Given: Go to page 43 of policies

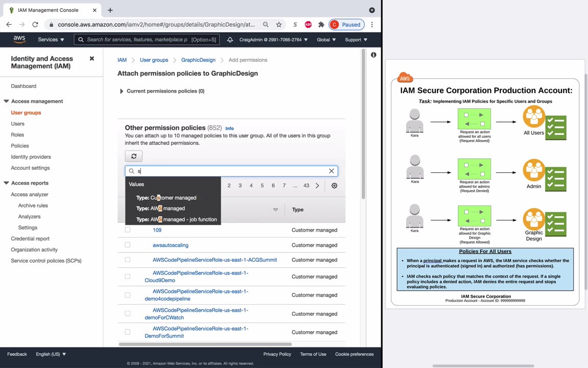Looking at the screenshot, I should point(306,186).
